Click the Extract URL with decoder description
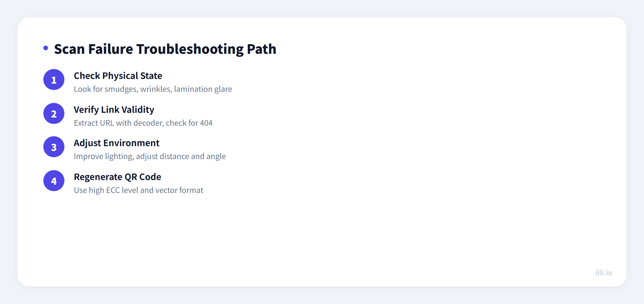This screenshot has width=644, height=304. click(143, 123)
